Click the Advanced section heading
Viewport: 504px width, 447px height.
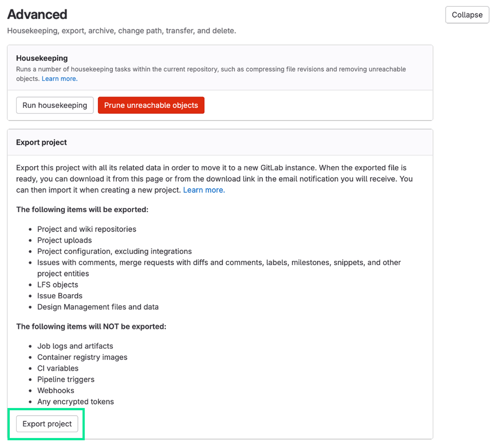click(x=37, y=14)
